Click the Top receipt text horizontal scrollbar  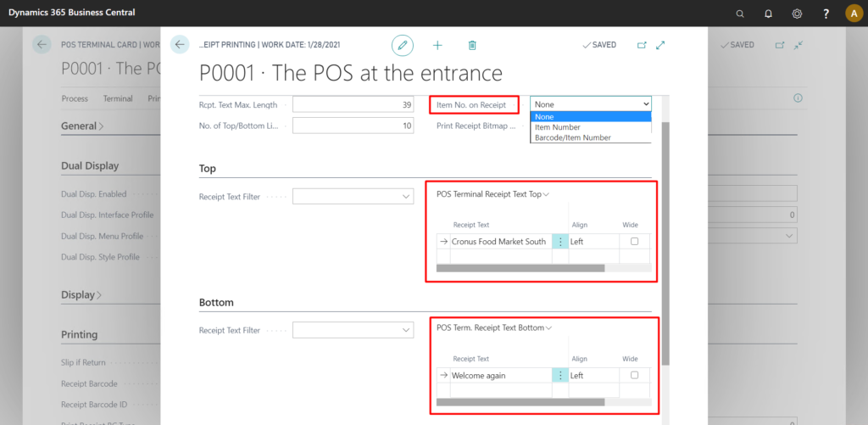point(520,267)
